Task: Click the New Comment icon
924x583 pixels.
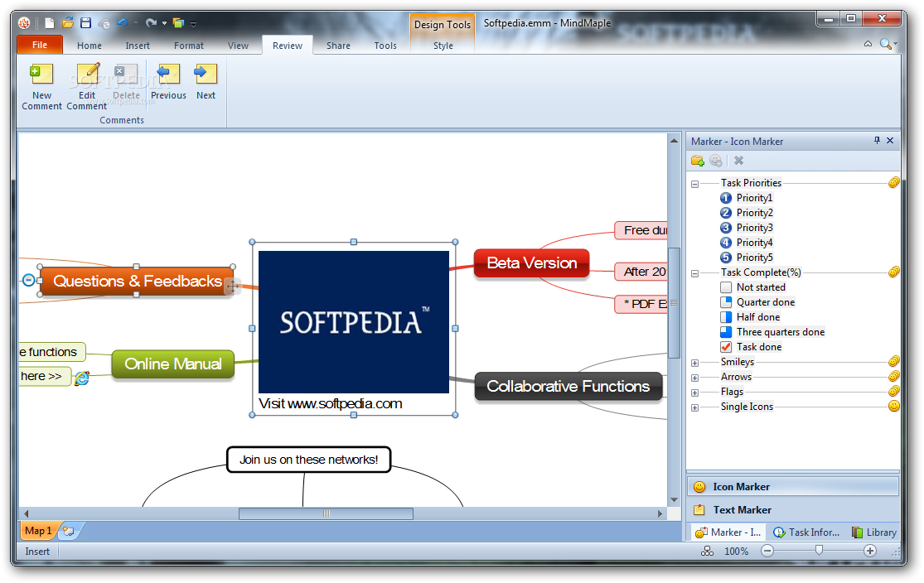Action: 41,75
